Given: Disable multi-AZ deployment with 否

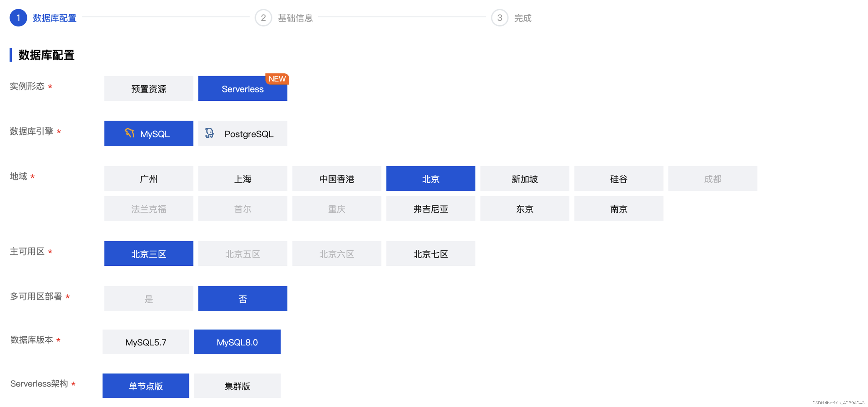Looking at the screenshot, I should (243, 299).
